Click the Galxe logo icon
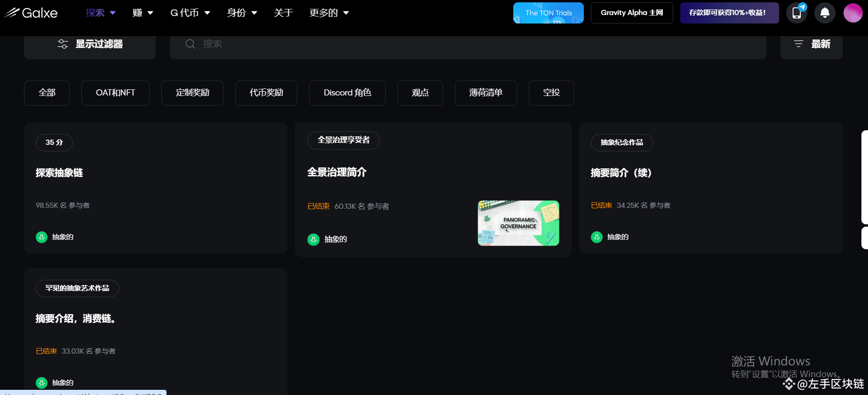This screenshot has width=868, height=395. (12, 13)
